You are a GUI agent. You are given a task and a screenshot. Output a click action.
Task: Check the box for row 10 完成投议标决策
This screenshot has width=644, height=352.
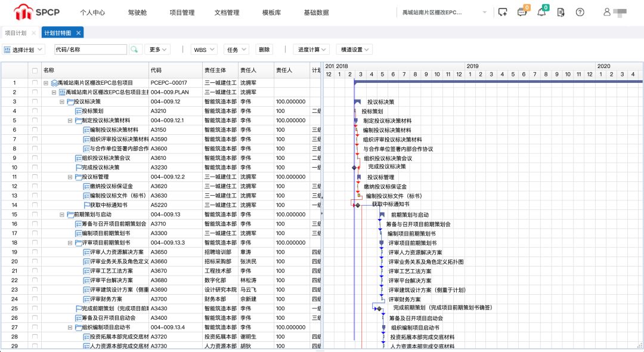(35, 168)
